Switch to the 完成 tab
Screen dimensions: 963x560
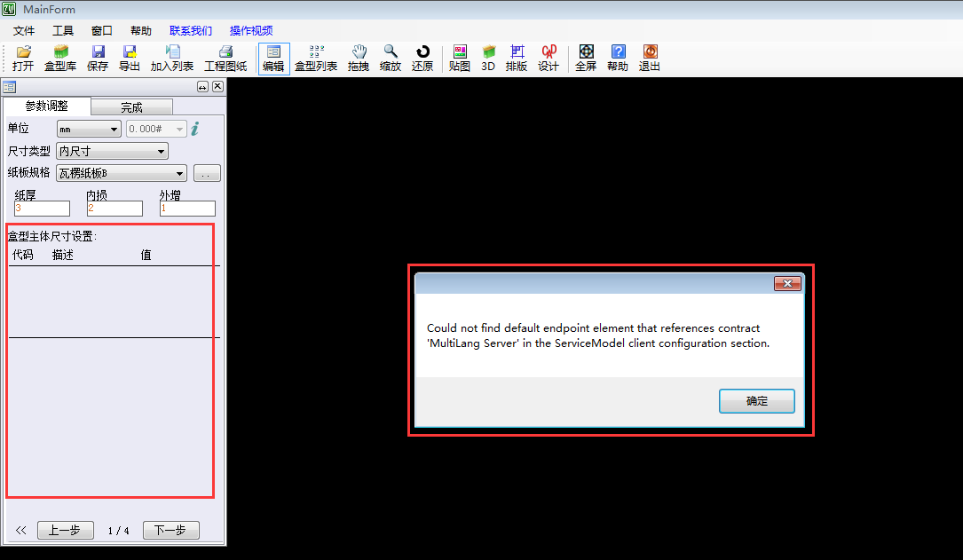point(131,107)
